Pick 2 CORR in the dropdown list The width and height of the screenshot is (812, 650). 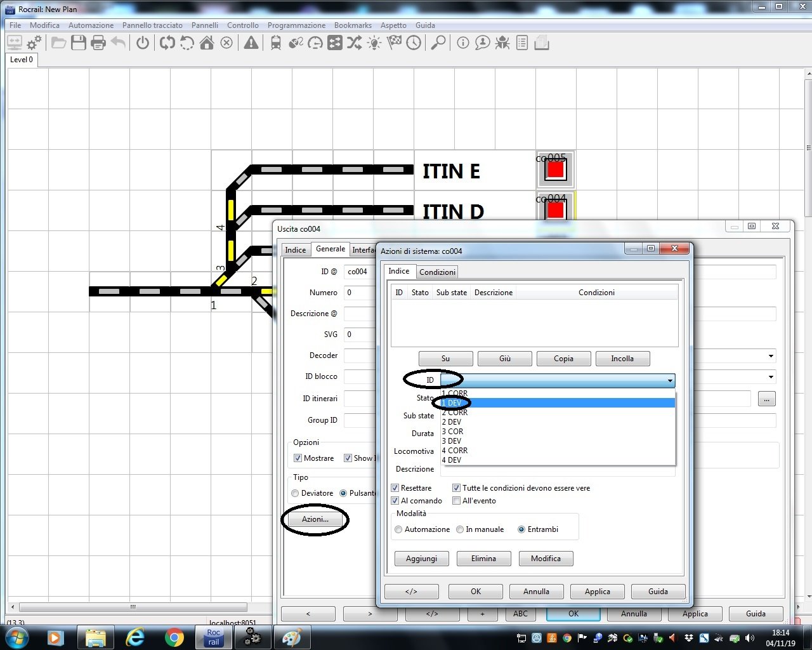point(455,413)
